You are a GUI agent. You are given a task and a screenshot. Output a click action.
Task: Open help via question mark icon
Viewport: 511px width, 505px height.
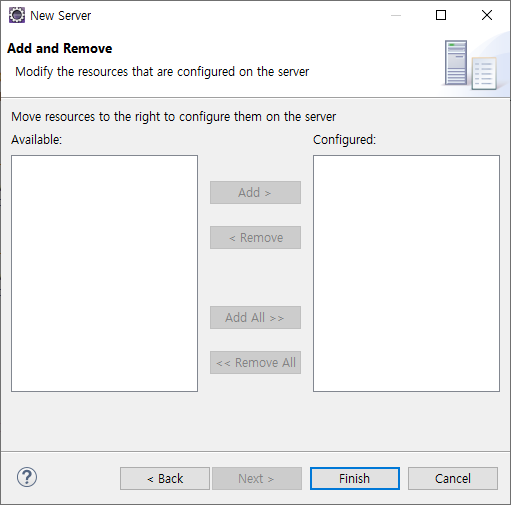click(x=27, y=477)
